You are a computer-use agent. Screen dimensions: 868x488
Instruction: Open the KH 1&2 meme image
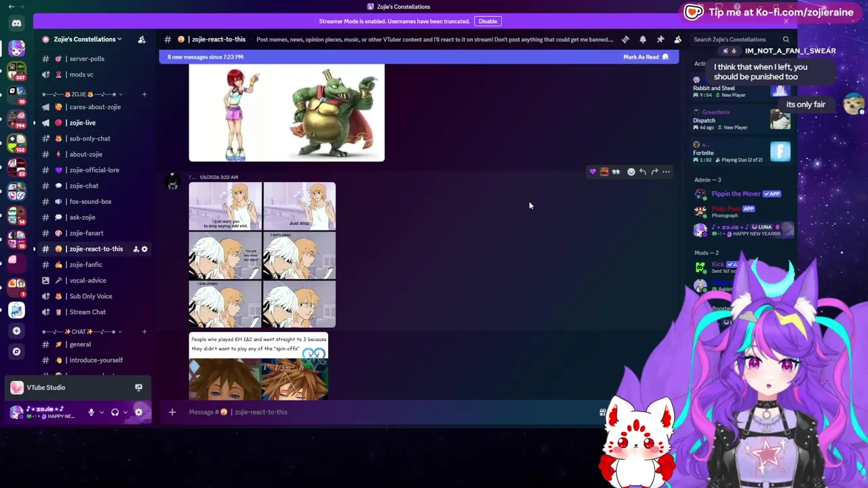258,366
